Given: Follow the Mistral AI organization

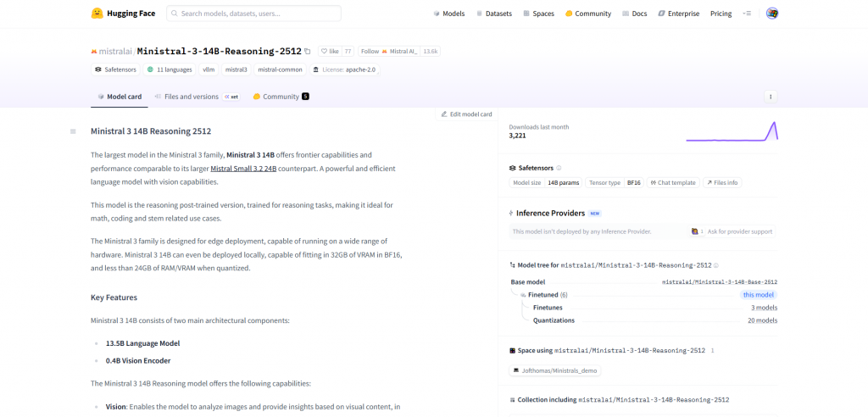Looking at the screenshot, I should pos(389,51).
